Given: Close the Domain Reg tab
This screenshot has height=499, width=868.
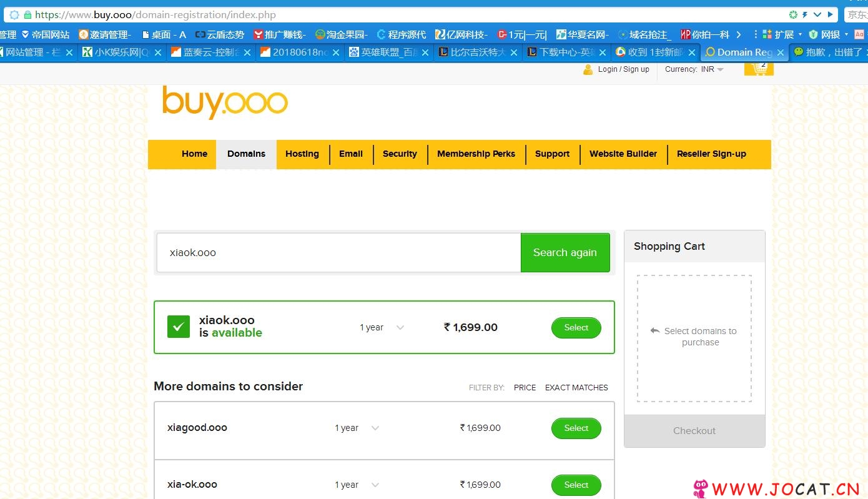Looking at the screenshot, I should [780, 52].
